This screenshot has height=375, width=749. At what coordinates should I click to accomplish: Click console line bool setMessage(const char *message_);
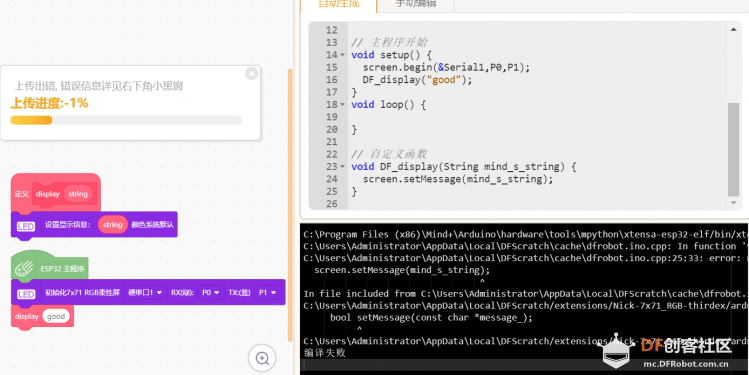[x=431, y=318]
